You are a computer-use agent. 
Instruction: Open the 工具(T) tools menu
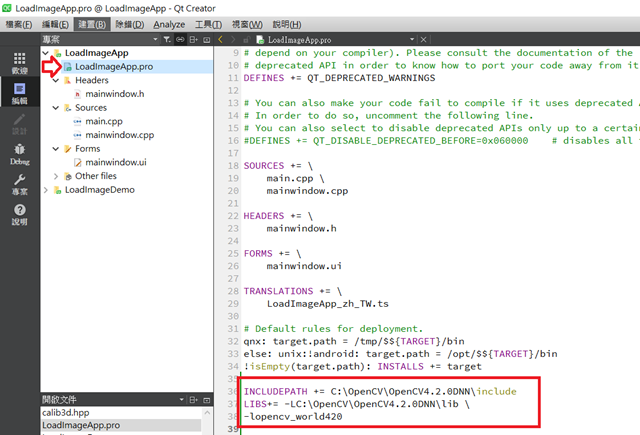click(208, 24)
